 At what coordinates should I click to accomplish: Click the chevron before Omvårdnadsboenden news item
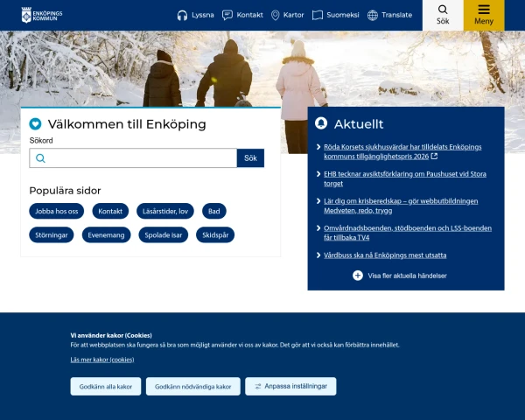point(318,228)
